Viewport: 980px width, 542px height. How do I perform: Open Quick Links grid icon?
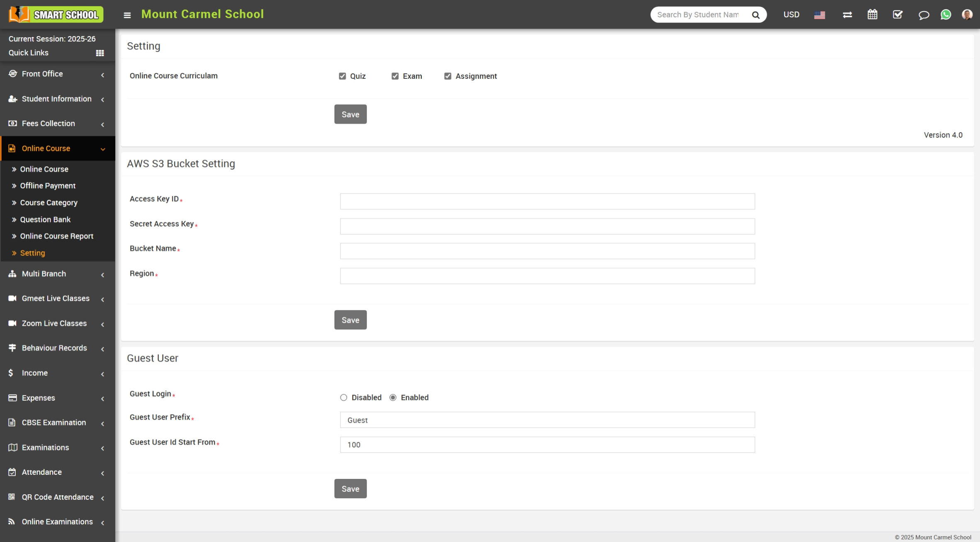click(x=100, y=53)
